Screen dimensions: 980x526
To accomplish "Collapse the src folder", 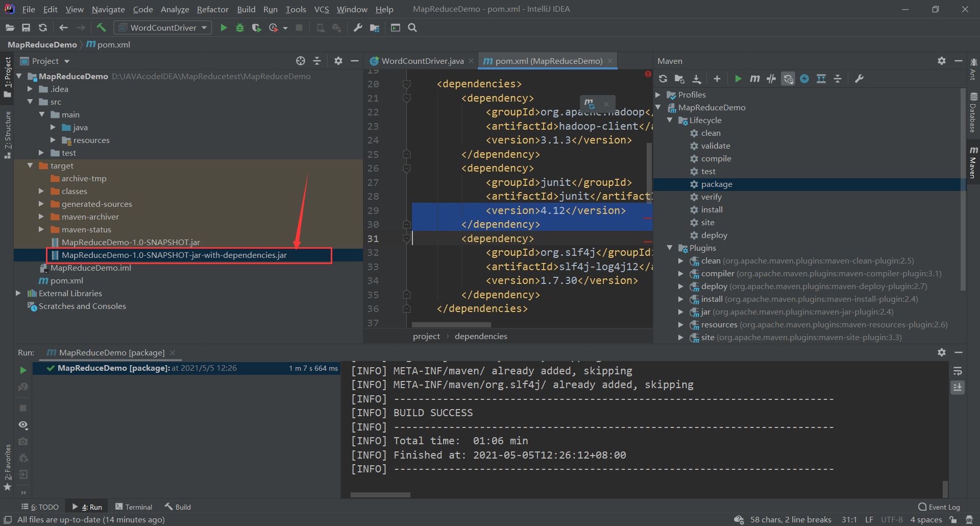I will coord(30,102).
